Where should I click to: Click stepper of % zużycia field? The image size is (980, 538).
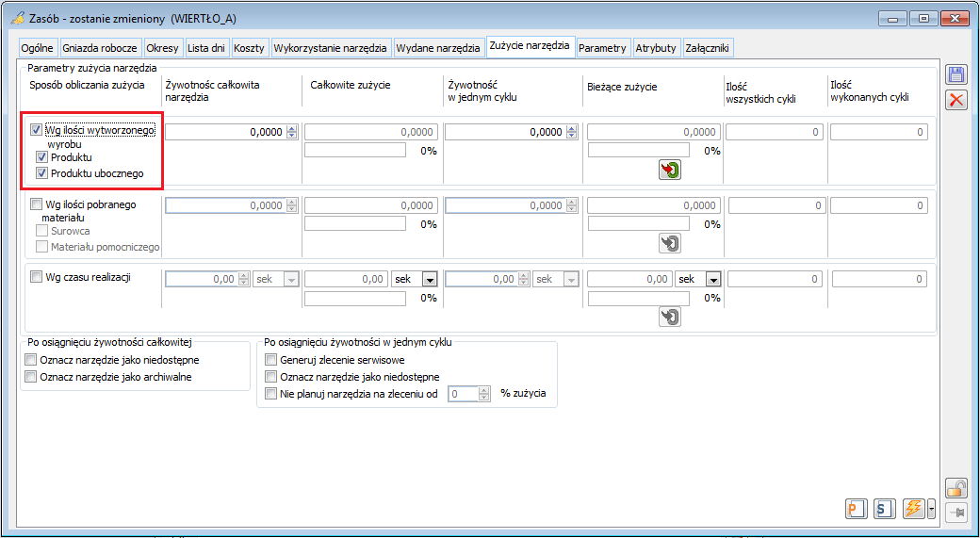pos(483,394)
